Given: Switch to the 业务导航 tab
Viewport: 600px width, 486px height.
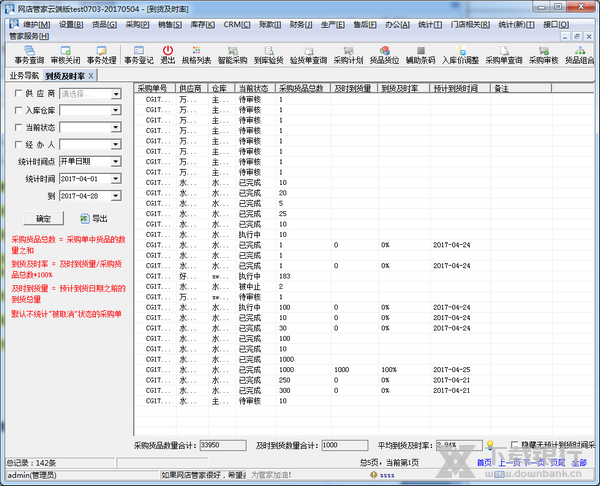Looking at the screenshot, I should 24,75.
